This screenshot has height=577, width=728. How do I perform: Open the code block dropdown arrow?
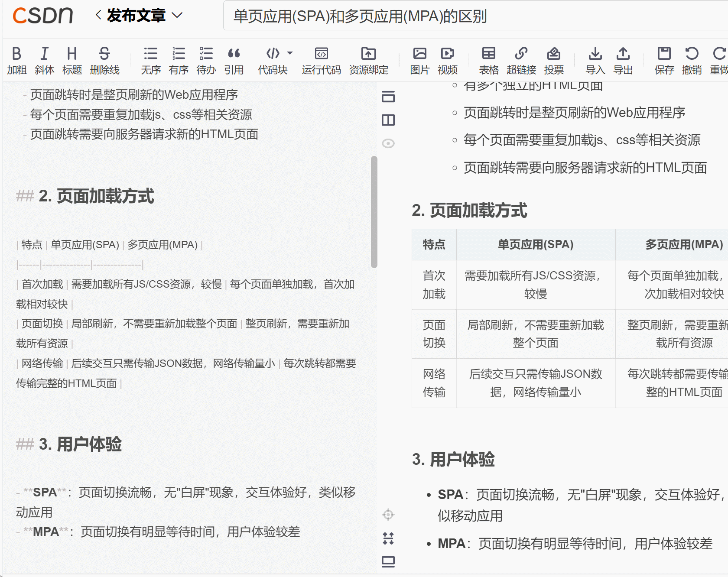tap(290, 53)
